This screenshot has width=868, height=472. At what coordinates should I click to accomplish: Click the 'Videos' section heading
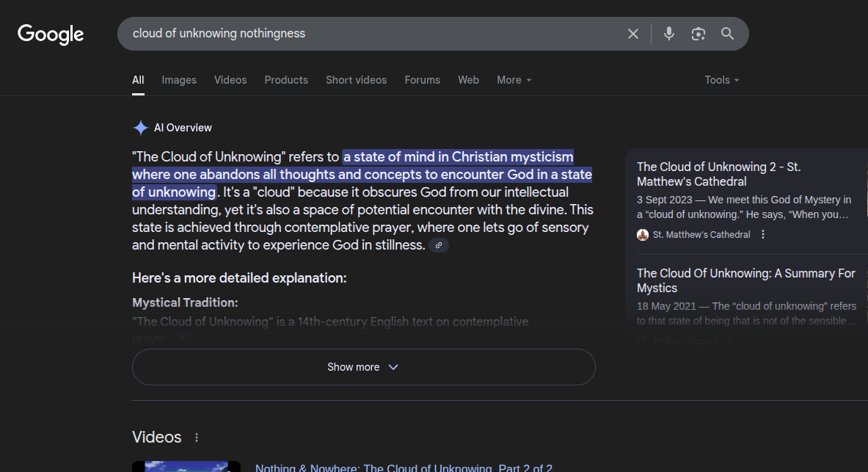pos(157,437)
